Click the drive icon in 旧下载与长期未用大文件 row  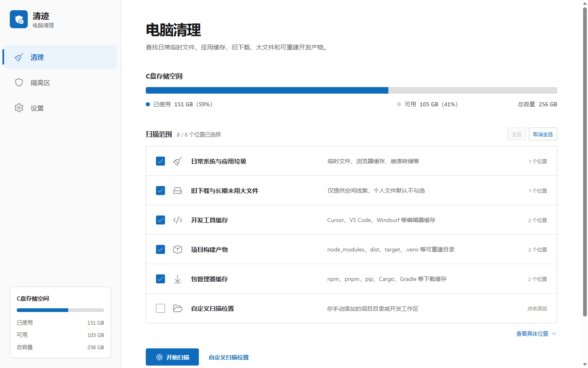pyautogui.click(x=178, y=191)
